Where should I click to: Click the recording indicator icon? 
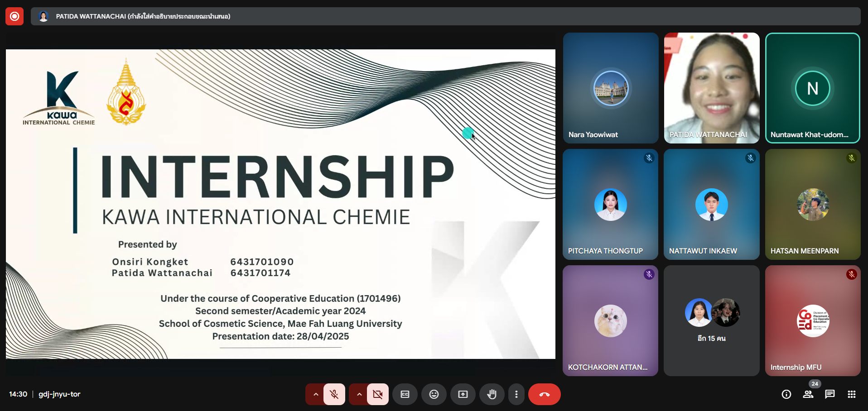(14, 16)
